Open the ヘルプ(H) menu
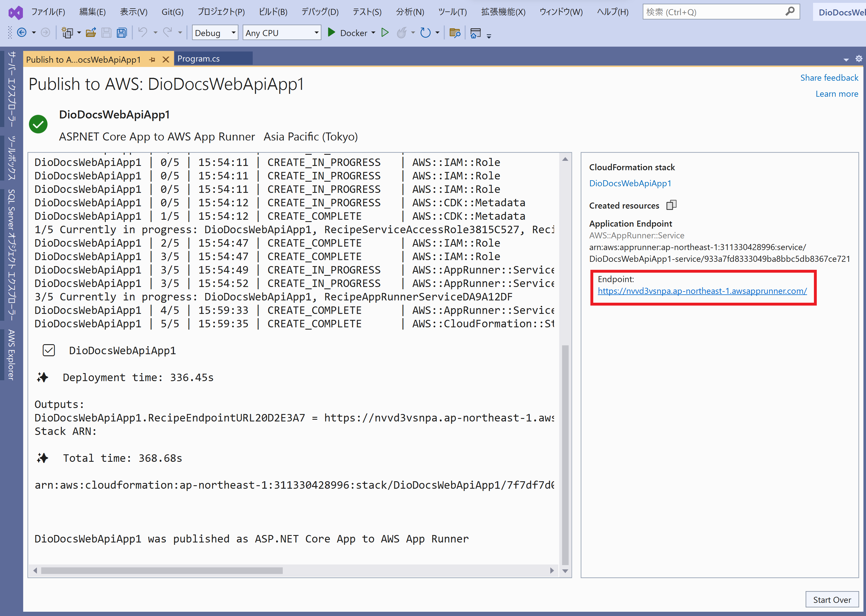Screen dimensions: 866x616 [x=613, y=12]
